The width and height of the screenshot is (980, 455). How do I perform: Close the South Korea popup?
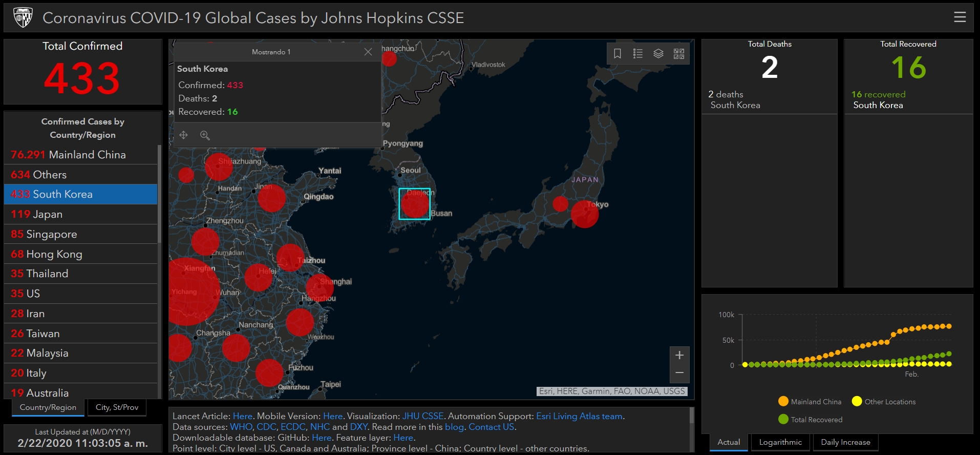368,52
